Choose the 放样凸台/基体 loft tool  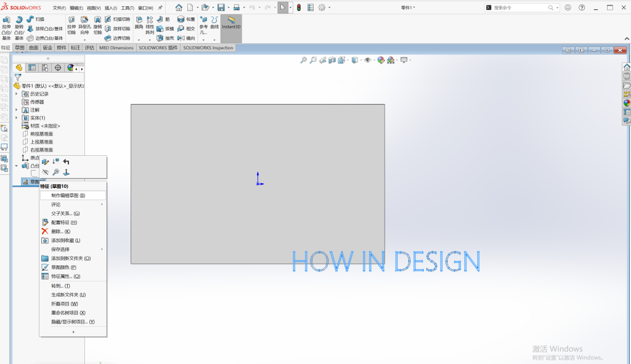click(45, 28)
